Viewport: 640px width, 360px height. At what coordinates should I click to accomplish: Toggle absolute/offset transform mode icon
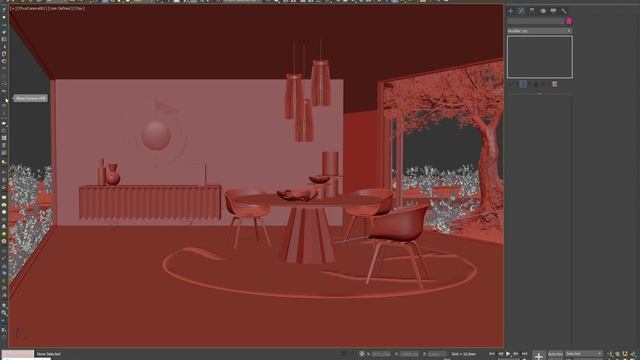(362, 354)
